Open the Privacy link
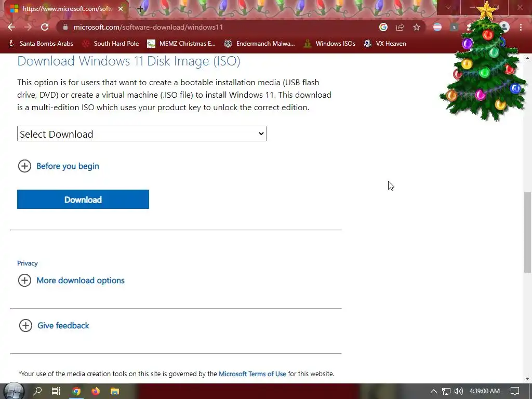532x399 pixels. click(28, 263)
